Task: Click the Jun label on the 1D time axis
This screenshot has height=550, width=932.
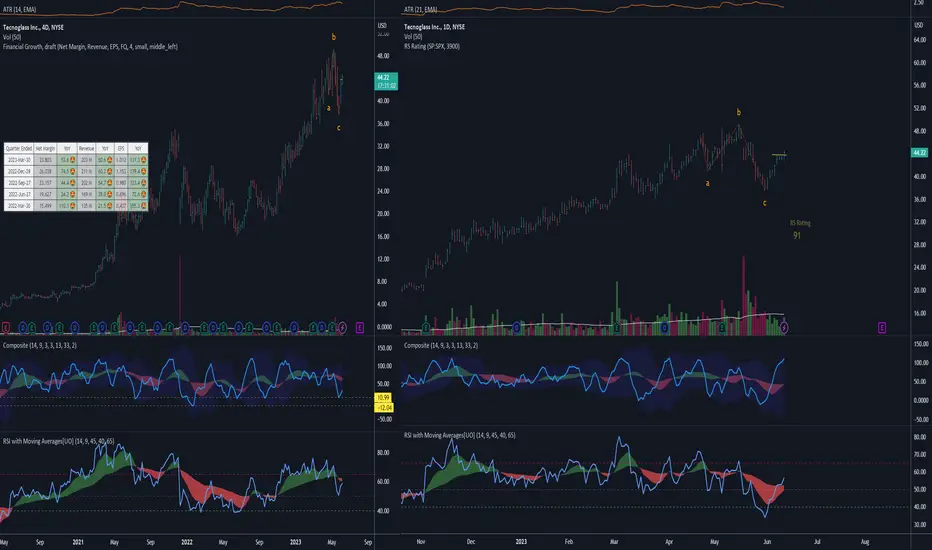Action: [x=767, y=542]
